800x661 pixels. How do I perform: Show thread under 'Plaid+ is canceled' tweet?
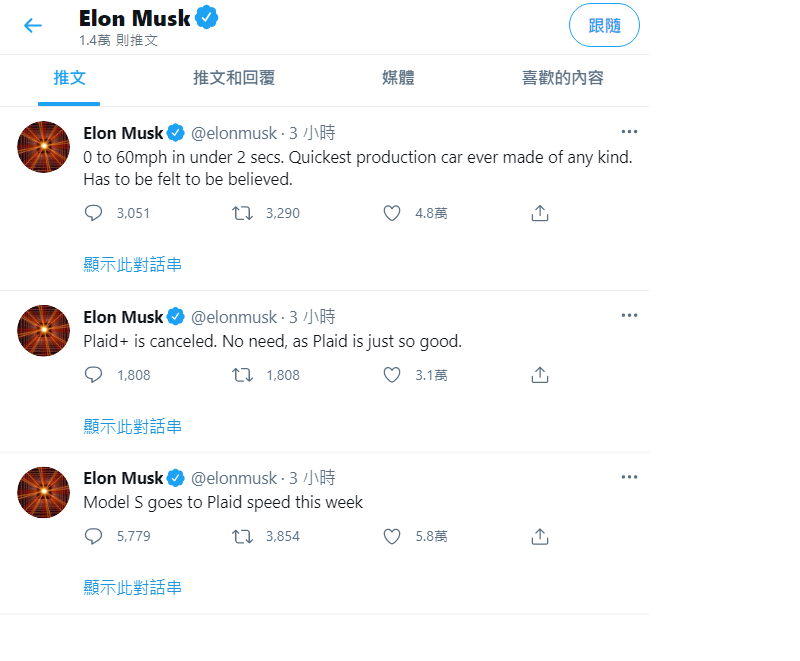point(132,427)
